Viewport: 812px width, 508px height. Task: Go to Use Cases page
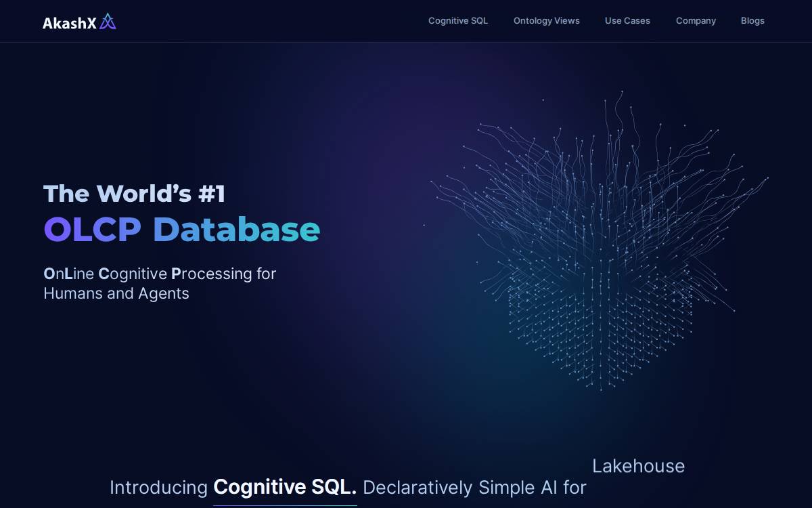[x=627, y=21]
